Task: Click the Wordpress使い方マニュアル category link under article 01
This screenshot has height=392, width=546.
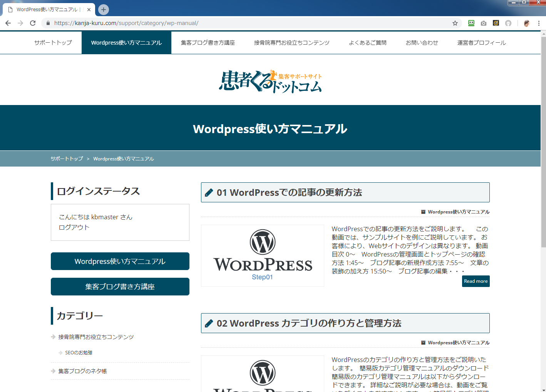Action: tap(459, 212)
